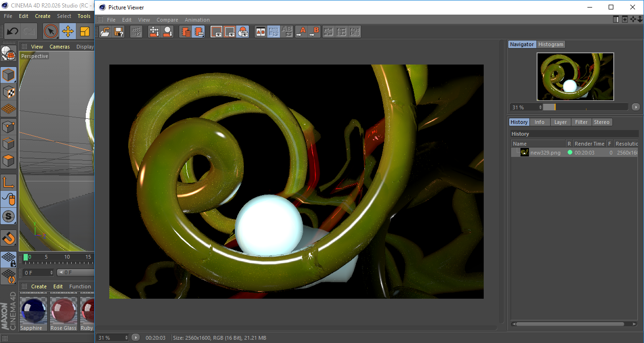The height and width of the screenshot is (343, 644).
Task: Click the Navigator preview thumbnail
Action: pos(575,76)
